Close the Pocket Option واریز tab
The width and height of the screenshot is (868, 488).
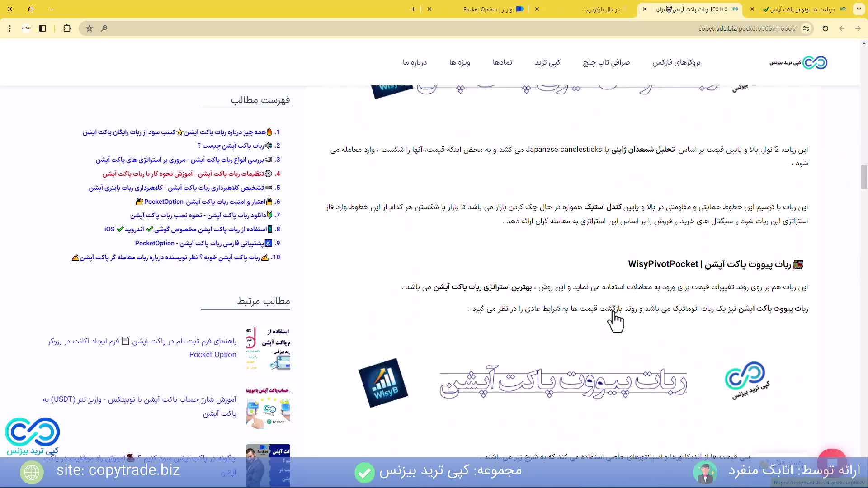[x=429, y=9]
